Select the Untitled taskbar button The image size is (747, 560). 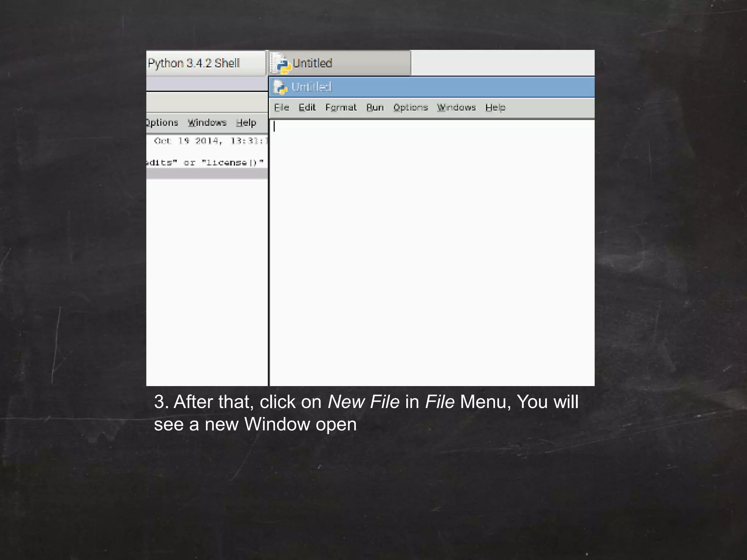click(340, 63)
